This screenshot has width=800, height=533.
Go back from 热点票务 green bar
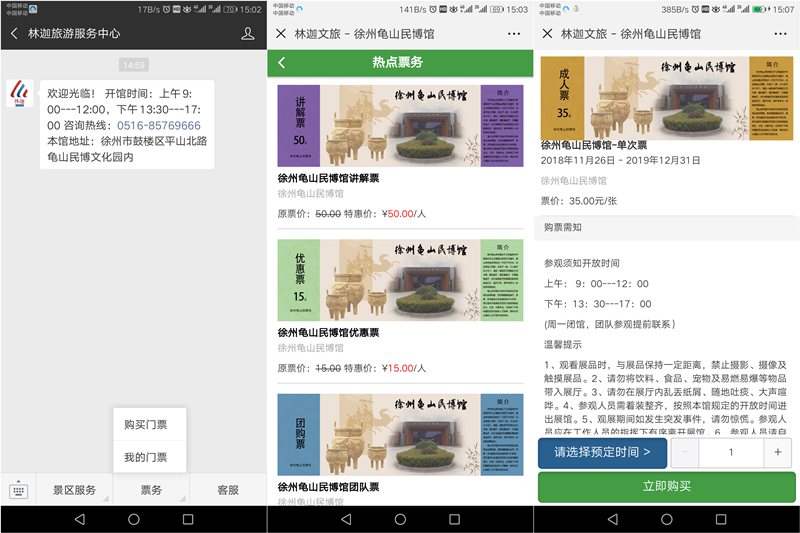click(x=282, y=63)
